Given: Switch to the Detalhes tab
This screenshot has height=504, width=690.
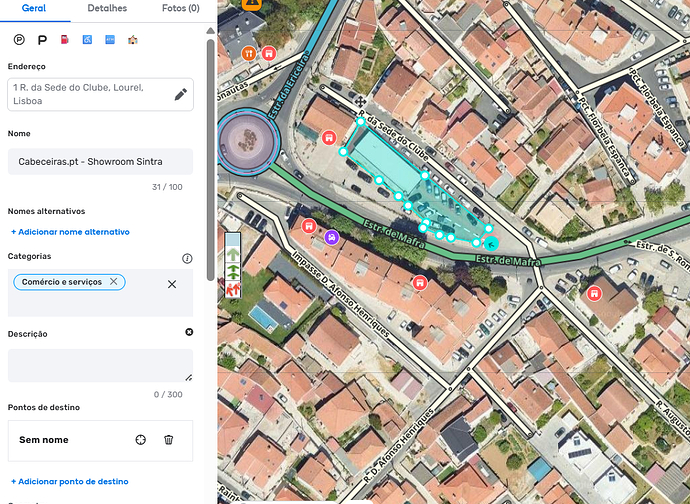Looking at the screenshot, I should 107,8.
